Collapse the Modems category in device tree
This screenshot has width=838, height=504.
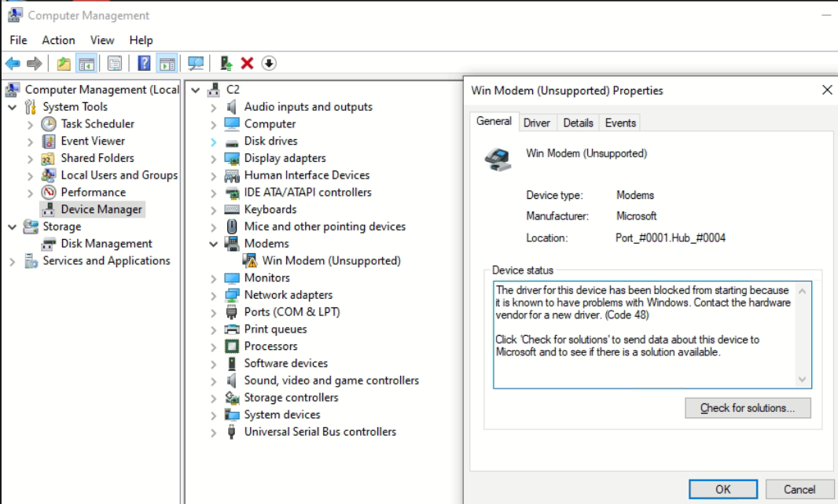(x=213, y=244)
